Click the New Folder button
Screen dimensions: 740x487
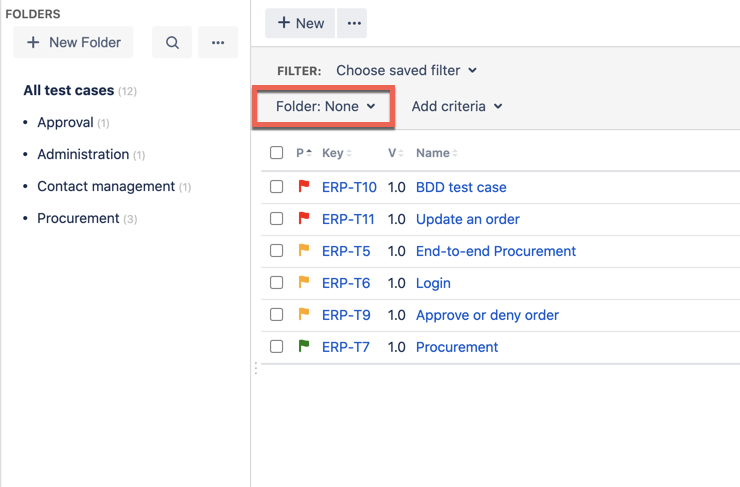pos(73,43)
